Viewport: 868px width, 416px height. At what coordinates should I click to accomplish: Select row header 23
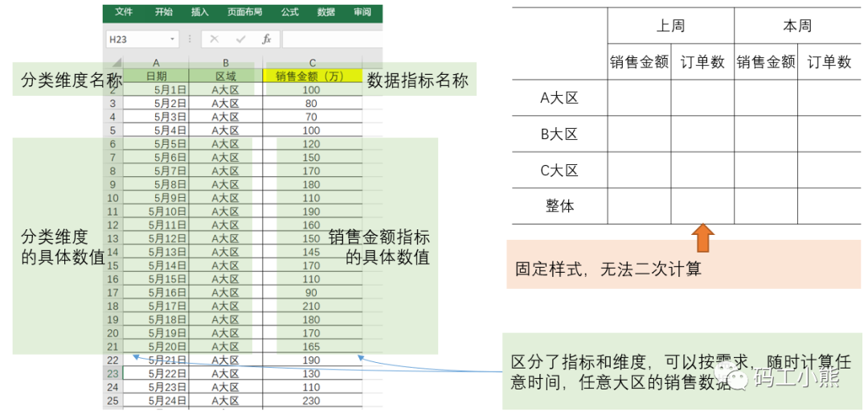[113, 373]
